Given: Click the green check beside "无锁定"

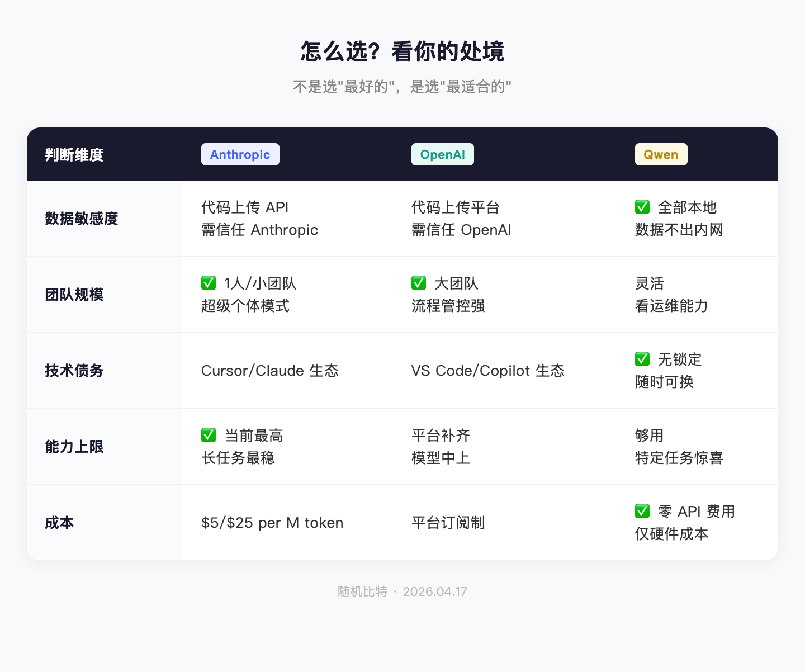Looking at the screenshot, I should (642, 359).
